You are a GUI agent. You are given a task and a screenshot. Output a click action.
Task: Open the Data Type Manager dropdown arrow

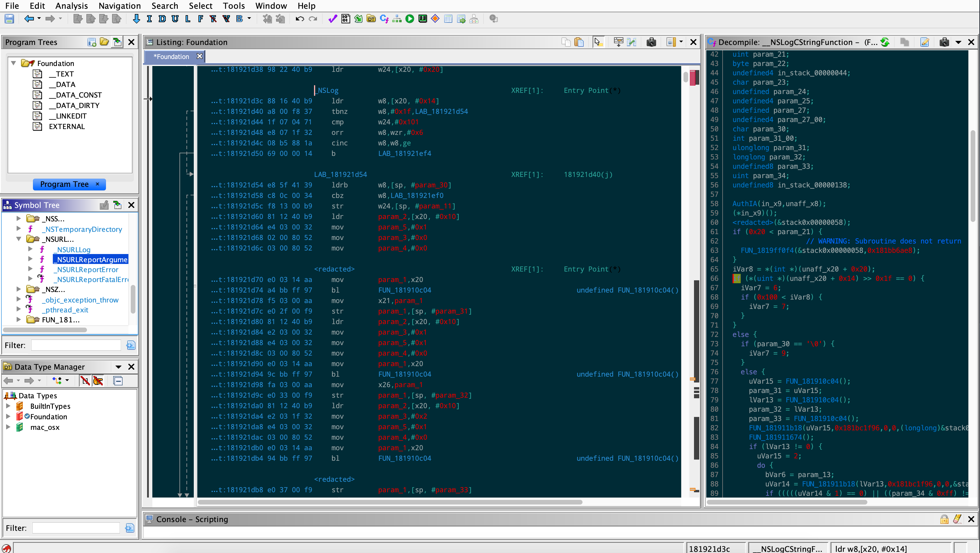[x=118, y=367]
